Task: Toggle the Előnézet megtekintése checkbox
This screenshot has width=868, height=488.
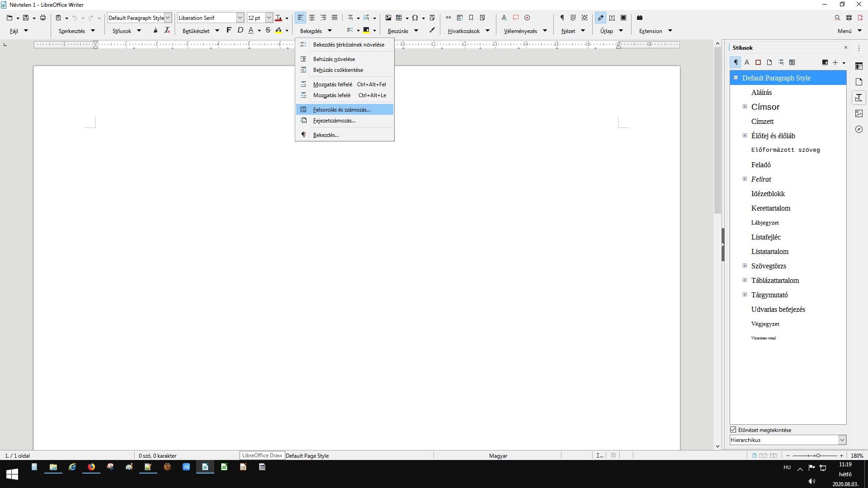Action: (733, 430)
